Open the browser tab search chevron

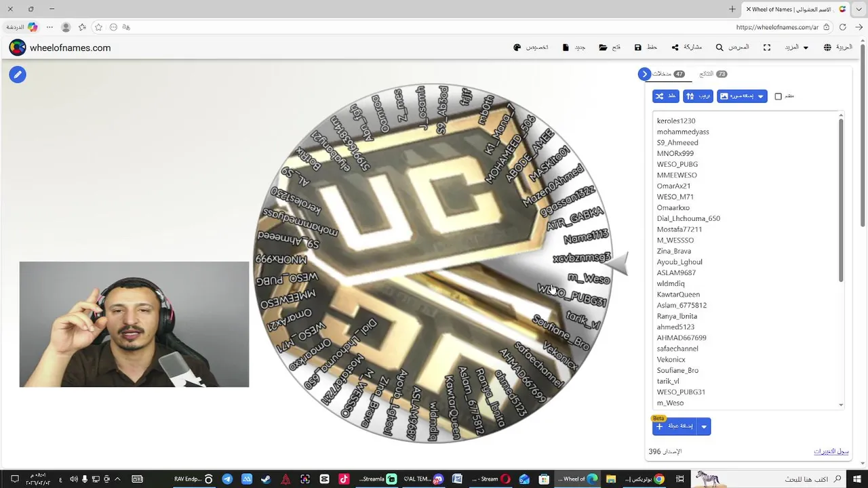click(860, 9)
